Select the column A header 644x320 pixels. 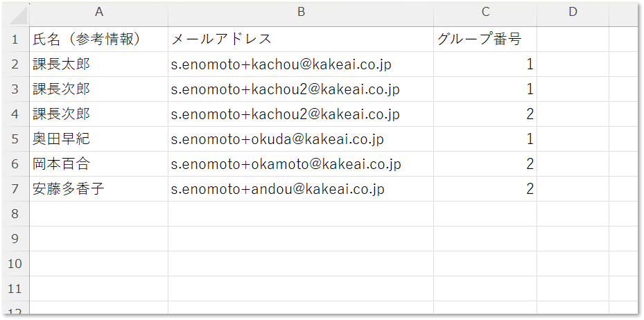(x=98, y=12)
